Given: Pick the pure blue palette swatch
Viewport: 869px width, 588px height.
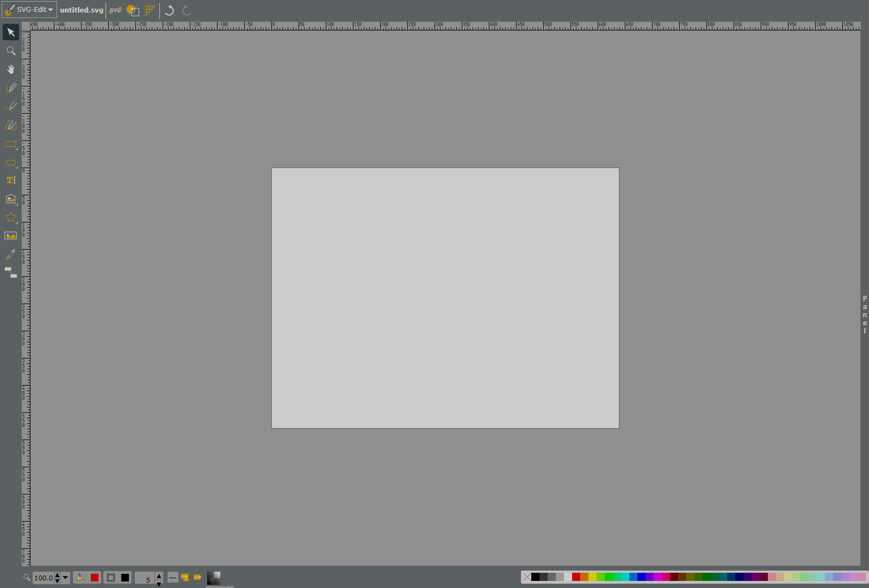Looking at the screenshot, I should point(641,577).
